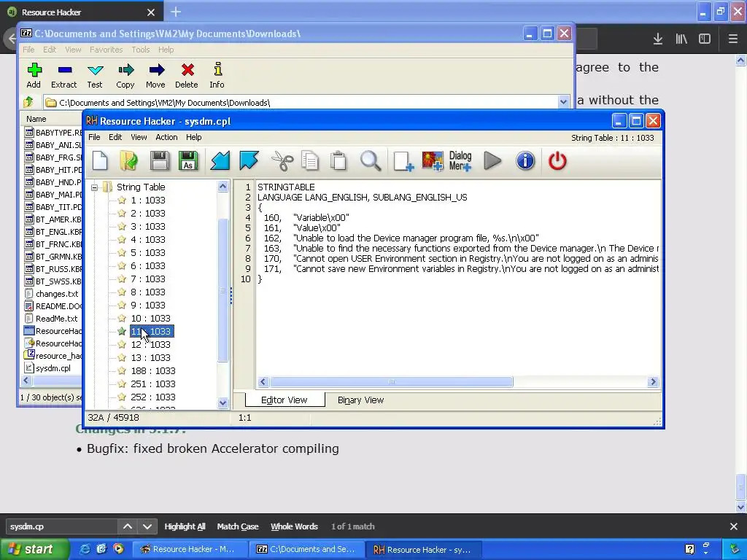Go to previous find match arrow
This screenshot has height=560, width=747.
tap(128, 526)
